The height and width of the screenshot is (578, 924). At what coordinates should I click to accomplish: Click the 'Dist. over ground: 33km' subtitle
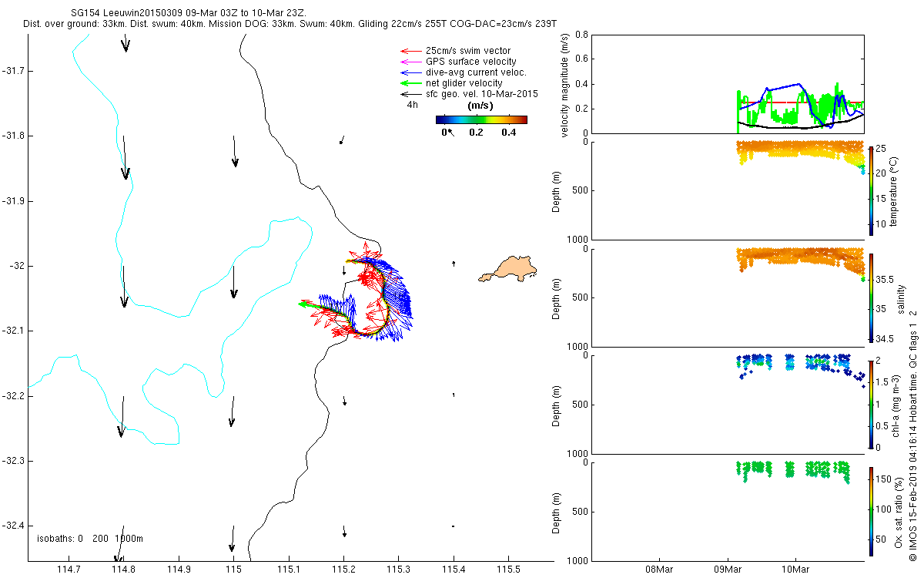pos(74,25)
